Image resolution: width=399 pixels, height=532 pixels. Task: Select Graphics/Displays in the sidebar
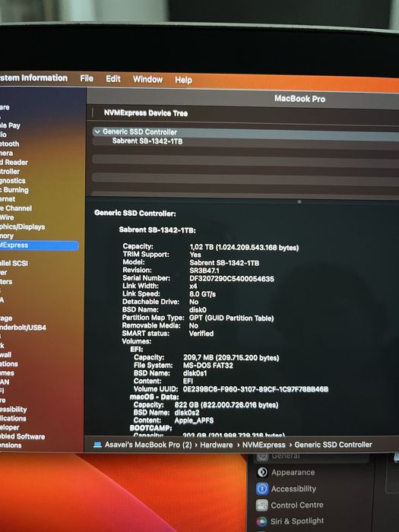[x=22, y=226]
